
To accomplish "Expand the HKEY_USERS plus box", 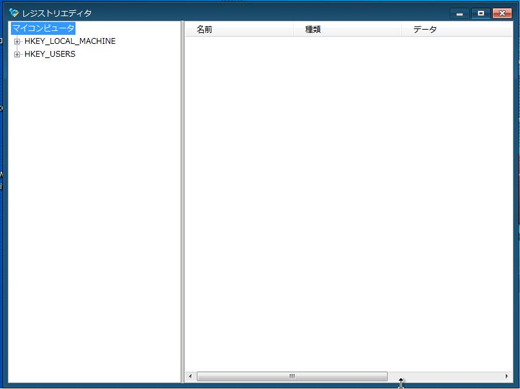I will tap(17, 54).
